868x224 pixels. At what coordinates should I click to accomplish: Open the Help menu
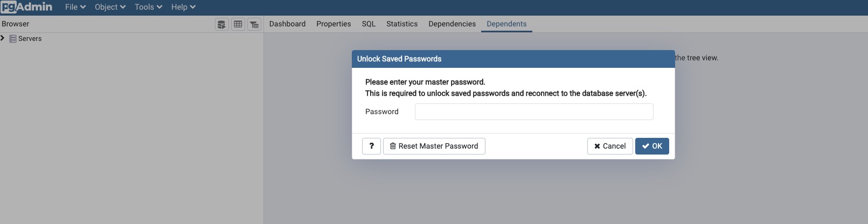click(x=183, y=7)
